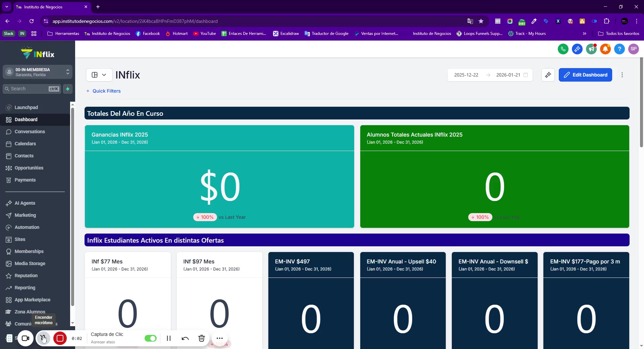The height and width of the screenshot is (349, 644).
Task: Select the Dashboard item in the sidebar
Action: pyautogui.click(x=35, y=119)
